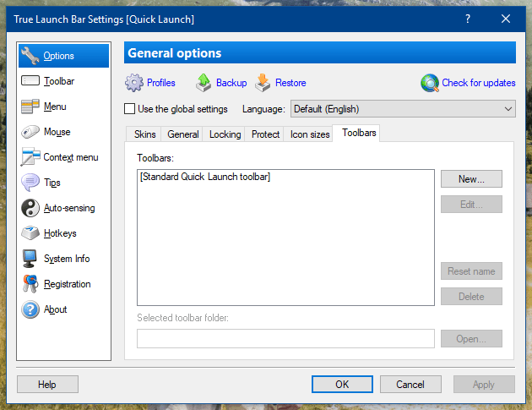Viewport: 532px width, 410px height.
Task: Close the settings dialog window
Action: point(506,19)
